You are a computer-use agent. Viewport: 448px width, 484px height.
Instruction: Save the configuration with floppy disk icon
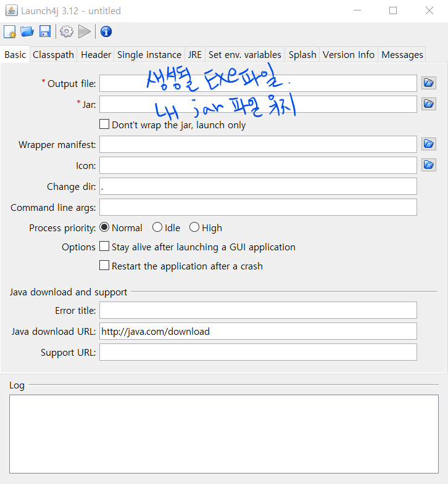pyautogui.click(x=45, y=32)
